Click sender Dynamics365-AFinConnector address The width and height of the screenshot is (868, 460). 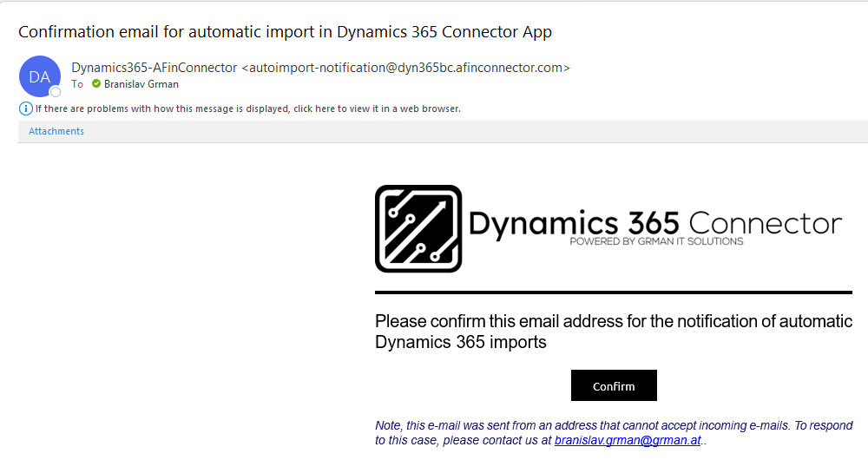pos(320,68)
